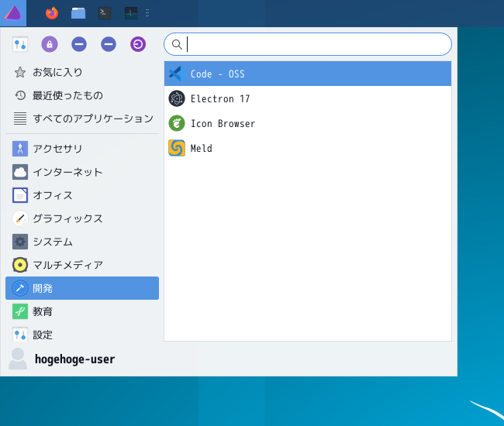Launch Electron 17 application
Viewport: 504px width, 426px height.
[308, 98]
